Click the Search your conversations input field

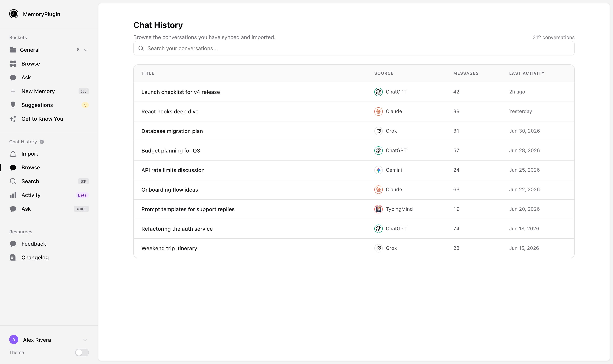point(354,48)
